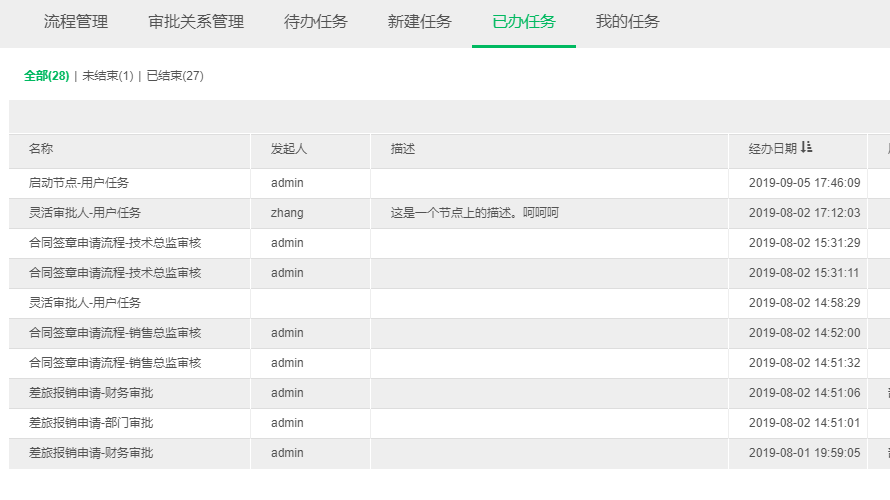Screen dimensions: 890x500
Task: Open the 新建任务 tab
Action: 420,22
